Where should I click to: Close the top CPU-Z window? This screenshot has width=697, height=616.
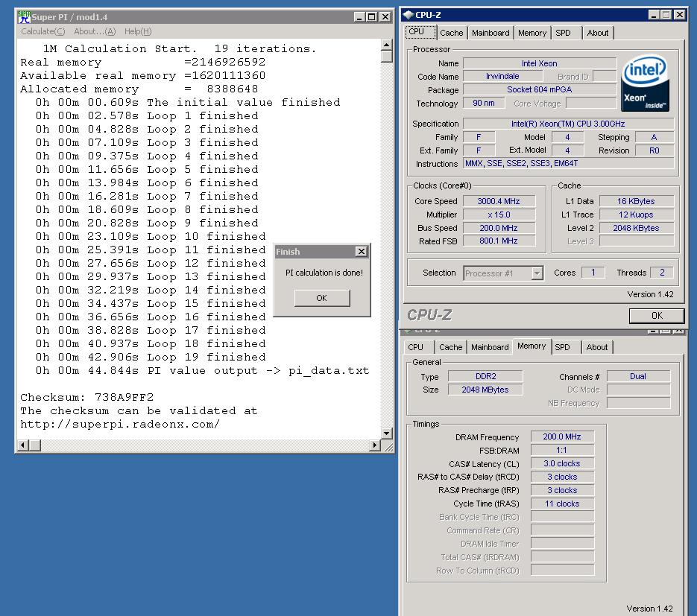point(680,15)
